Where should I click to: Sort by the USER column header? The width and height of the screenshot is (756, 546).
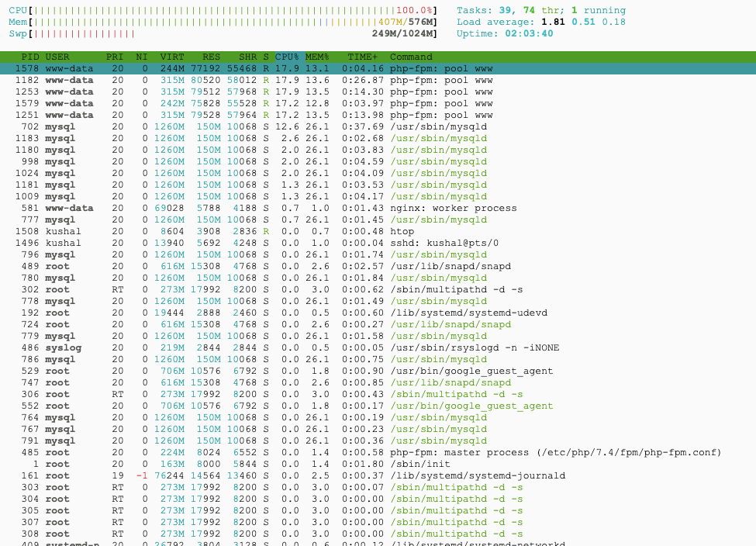(57, 57)
